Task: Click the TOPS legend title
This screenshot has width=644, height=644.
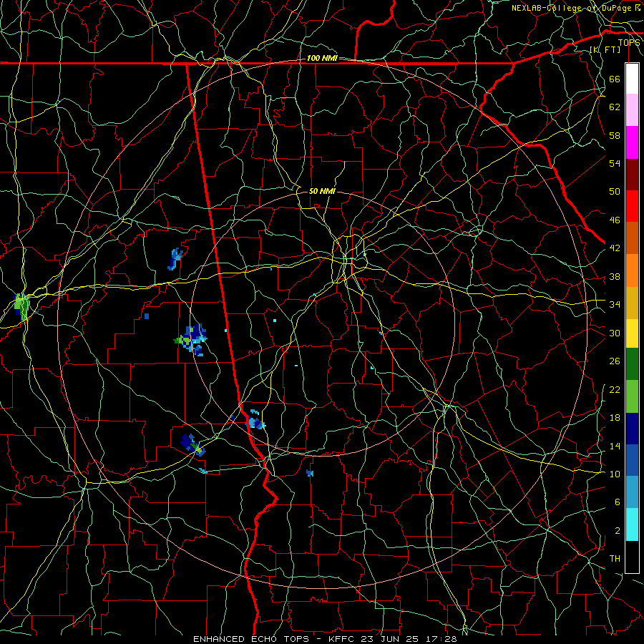Action: pyautogui.click(x=629, y=42)
